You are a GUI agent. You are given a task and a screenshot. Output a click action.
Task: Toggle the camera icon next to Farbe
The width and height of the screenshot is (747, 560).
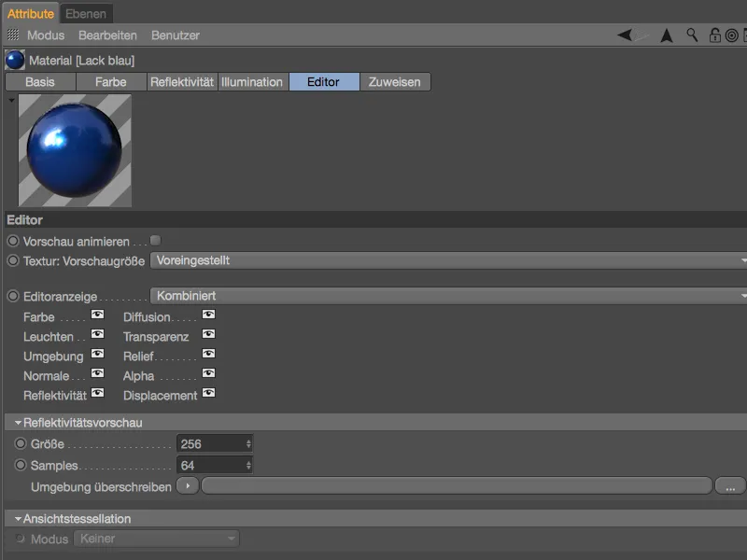(x=98, y=316)
